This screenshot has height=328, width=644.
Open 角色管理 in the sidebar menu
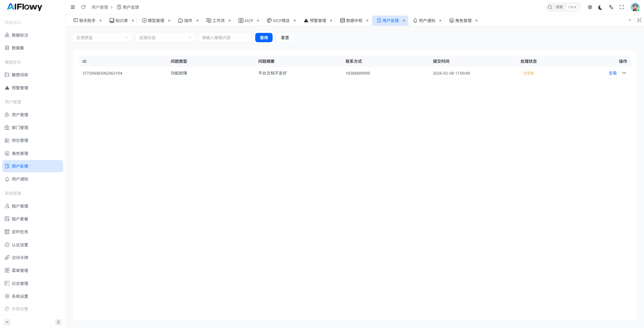20,153
